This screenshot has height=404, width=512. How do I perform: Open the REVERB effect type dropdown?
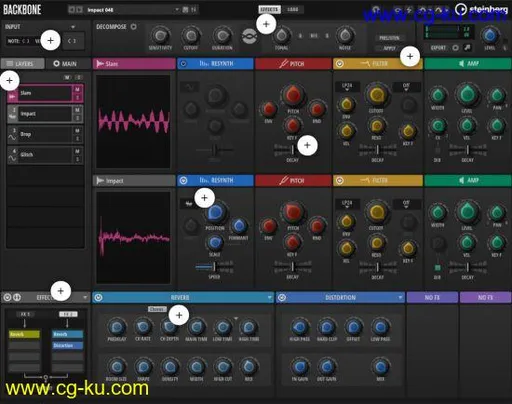coord(269,297)
